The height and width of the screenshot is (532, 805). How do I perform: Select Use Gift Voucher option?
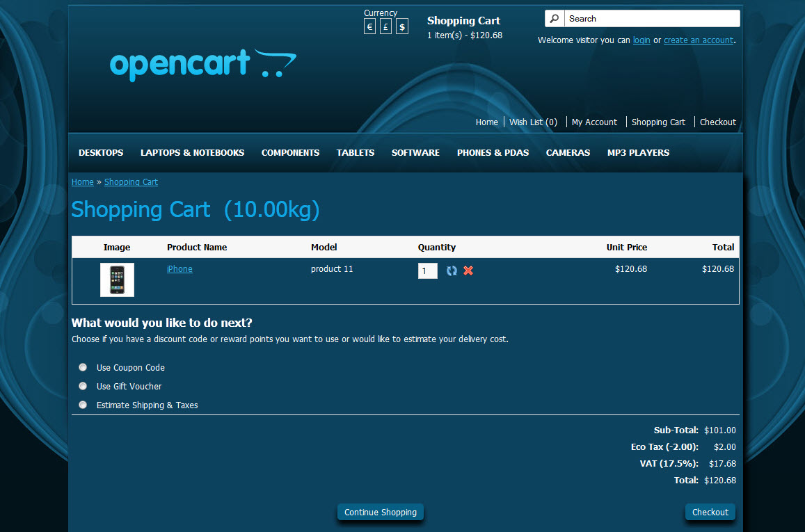(83, 386)
